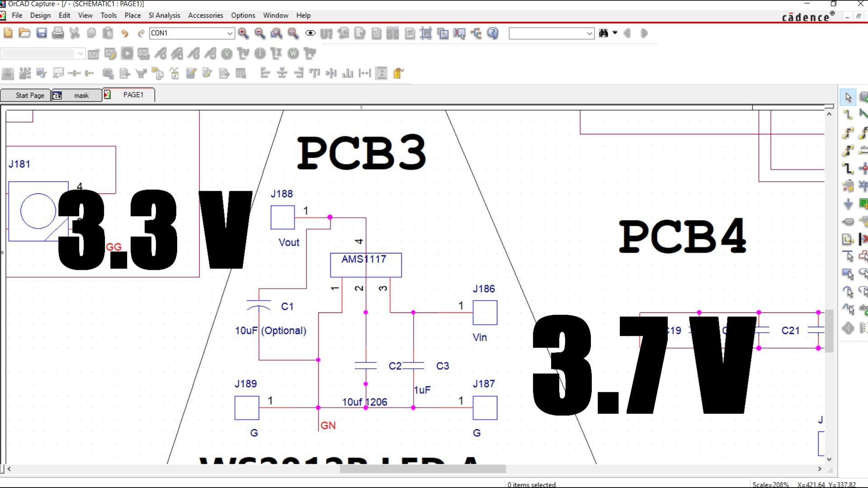Open the Place menu

pyautogui.click(x=132, y=15)
